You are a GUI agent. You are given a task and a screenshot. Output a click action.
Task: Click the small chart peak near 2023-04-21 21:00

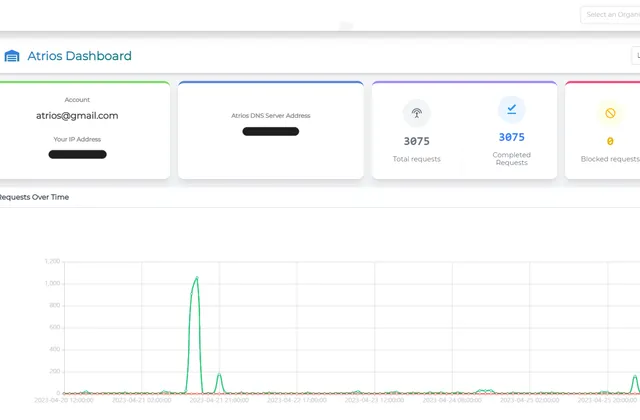pyautogui.click(x=219, y=375)
